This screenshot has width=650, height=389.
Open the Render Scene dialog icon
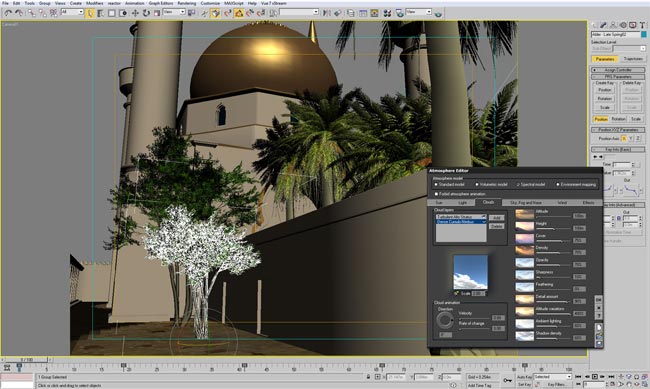[x=399, y=13]
